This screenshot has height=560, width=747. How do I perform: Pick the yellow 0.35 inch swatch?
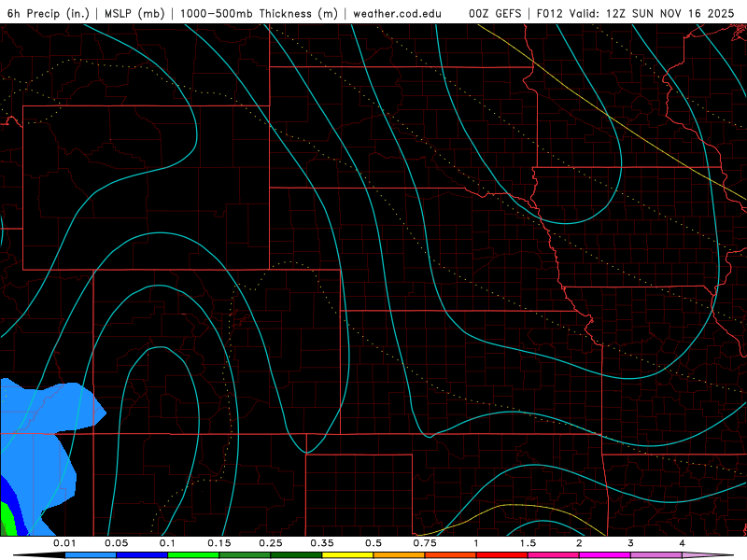(347, 555)
